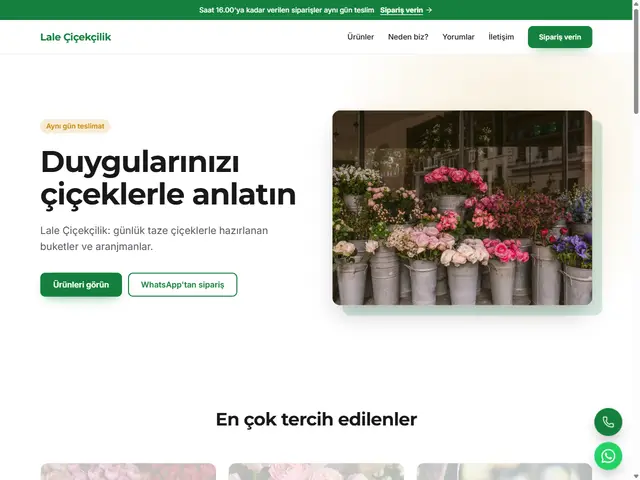Click the 'Ürünleri görün' button
The height and width of the screenshot is (480, 640).
tap(81, 284)
